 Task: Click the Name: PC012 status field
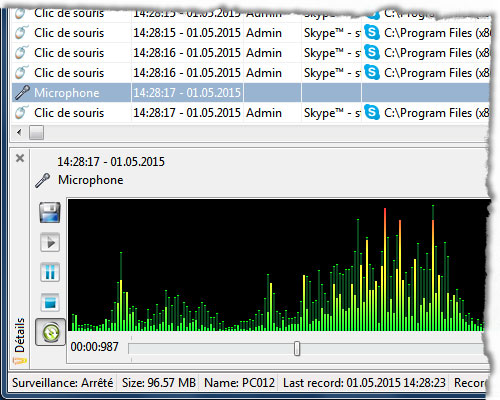point(239,383)
